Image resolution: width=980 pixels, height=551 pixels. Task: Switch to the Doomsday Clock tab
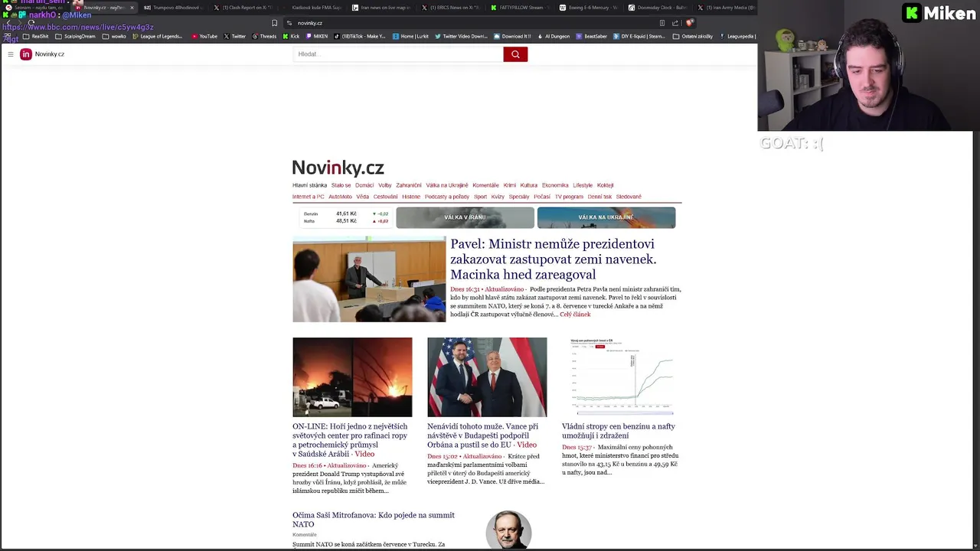pyautogui.click(x=657, y=8)
